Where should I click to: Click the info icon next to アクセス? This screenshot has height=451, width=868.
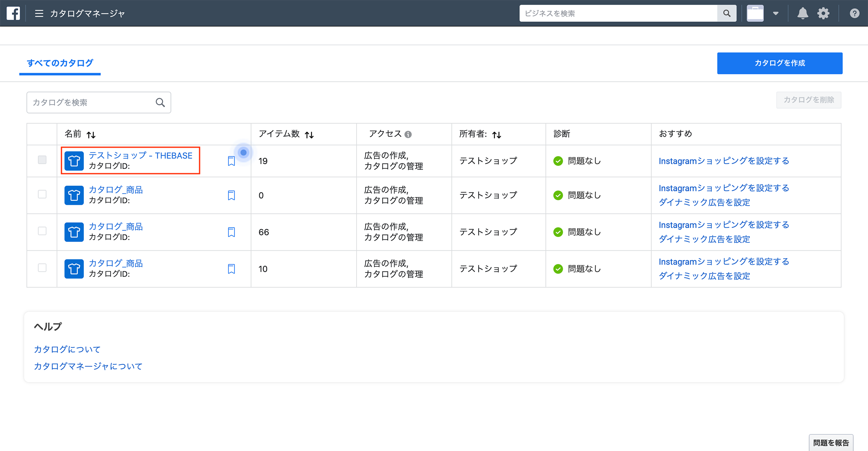tap(408, 134)
